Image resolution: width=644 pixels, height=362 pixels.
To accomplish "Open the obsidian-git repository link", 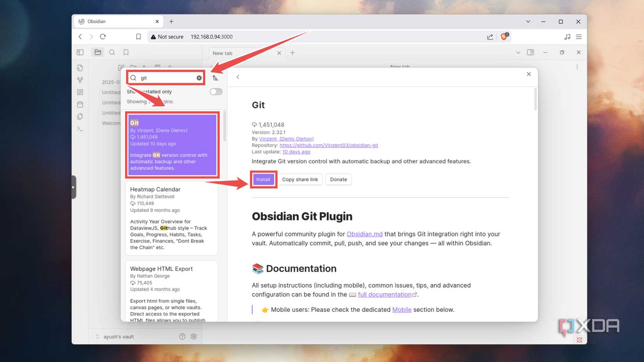I will point(329,145).
